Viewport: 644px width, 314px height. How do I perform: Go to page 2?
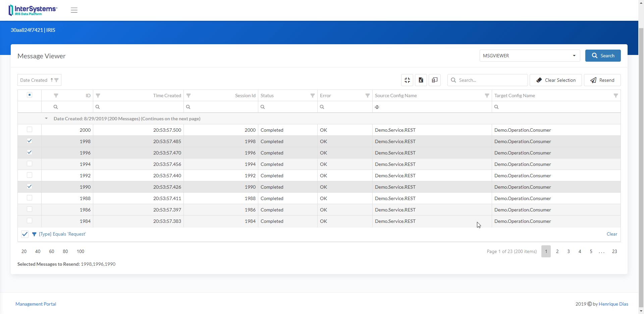(557, 251)
